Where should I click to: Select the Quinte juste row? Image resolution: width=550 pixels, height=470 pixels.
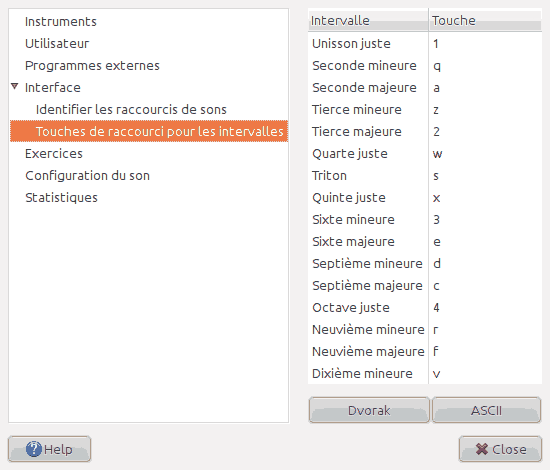click(x=425, y=198)
